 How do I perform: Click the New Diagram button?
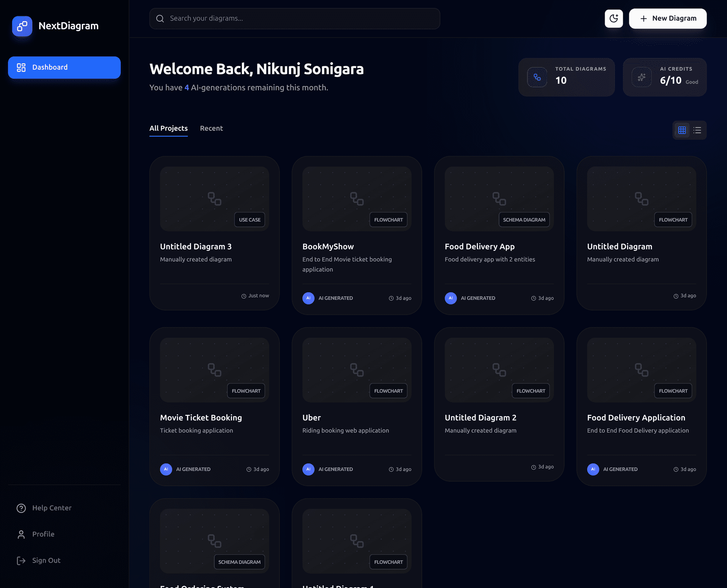[668, 19]
